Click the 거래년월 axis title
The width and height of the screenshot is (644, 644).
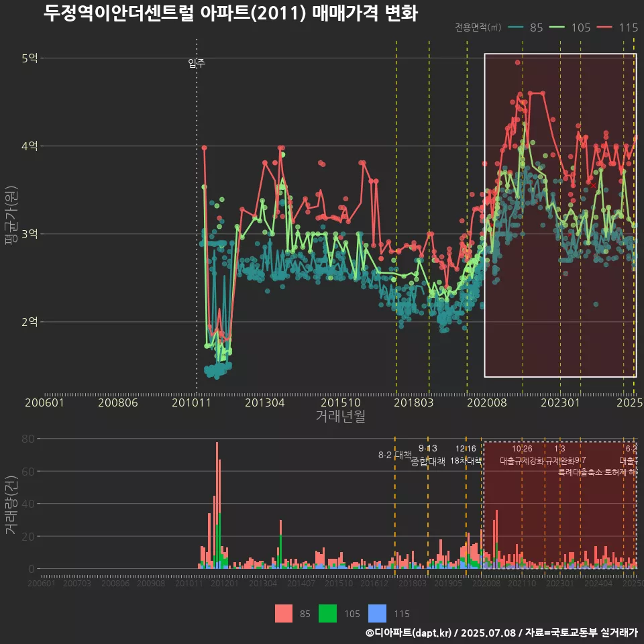coord(341,416)
